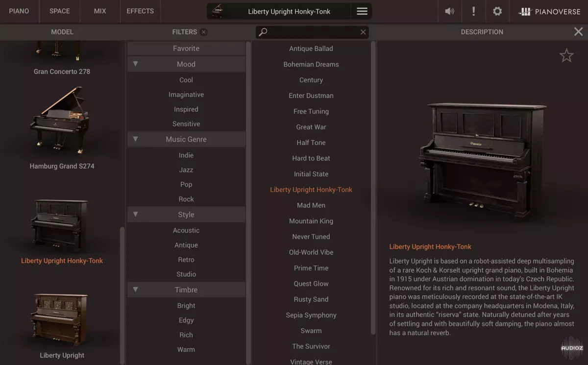Click the speaker volume icon
Image resolution: width=588 pixels, height=365 pixels.
pos(449,11)
